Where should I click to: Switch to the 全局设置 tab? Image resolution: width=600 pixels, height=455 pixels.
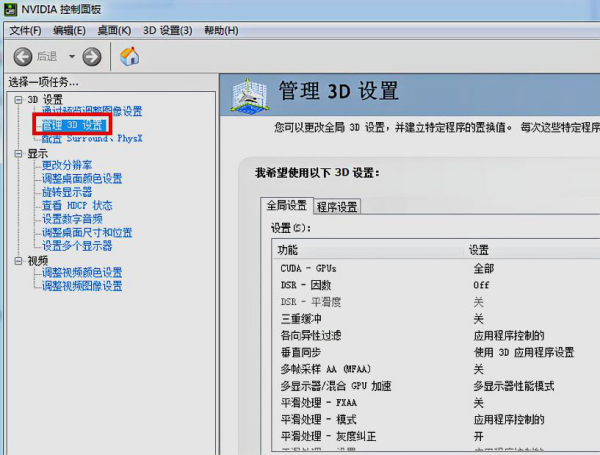[287, 205]
